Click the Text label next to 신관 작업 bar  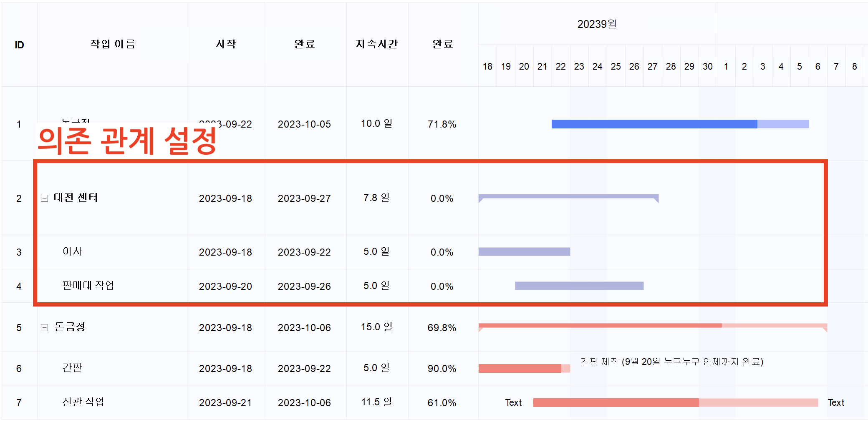(513, 402)
